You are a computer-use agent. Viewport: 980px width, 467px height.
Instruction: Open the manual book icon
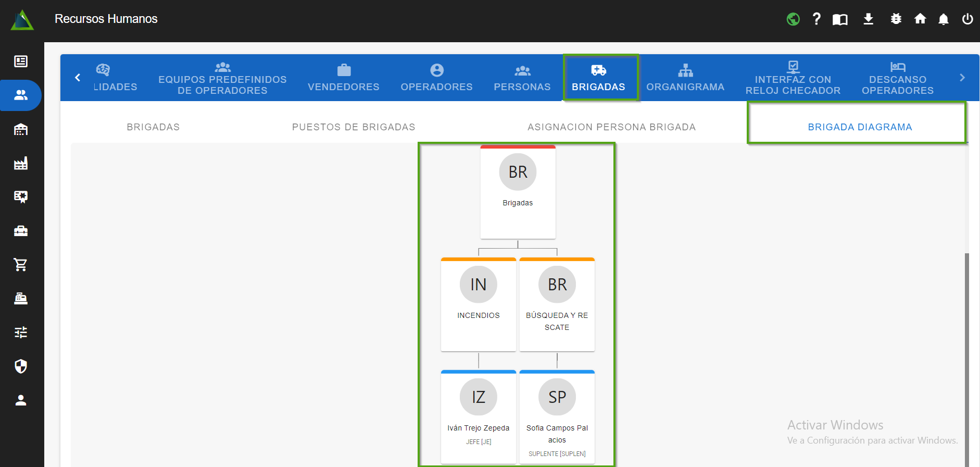[840, 19]
